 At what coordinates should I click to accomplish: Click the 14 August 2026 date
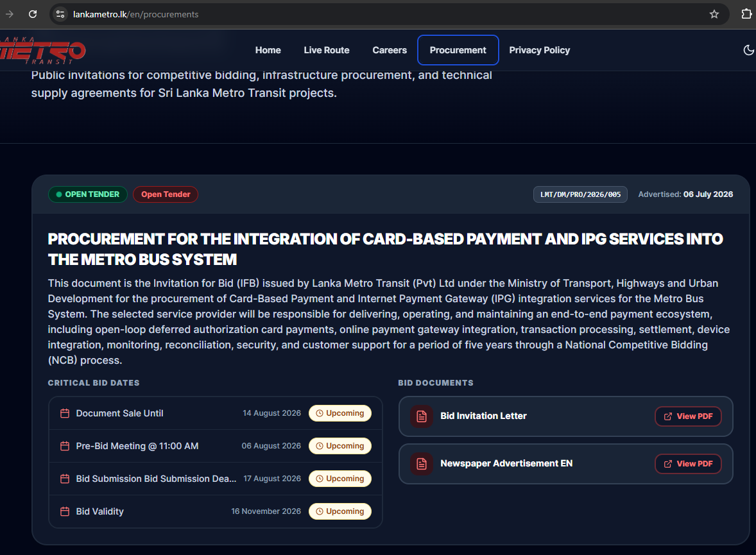pyautogui.click(x=272, y=413)
